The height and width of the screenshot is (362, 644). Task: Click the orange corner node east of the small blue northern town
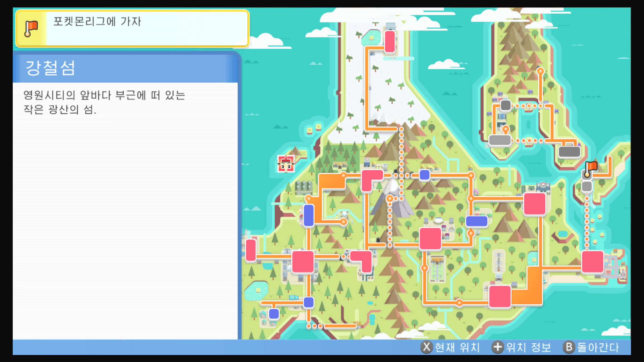pyautogui.click(x=471, y=175)
